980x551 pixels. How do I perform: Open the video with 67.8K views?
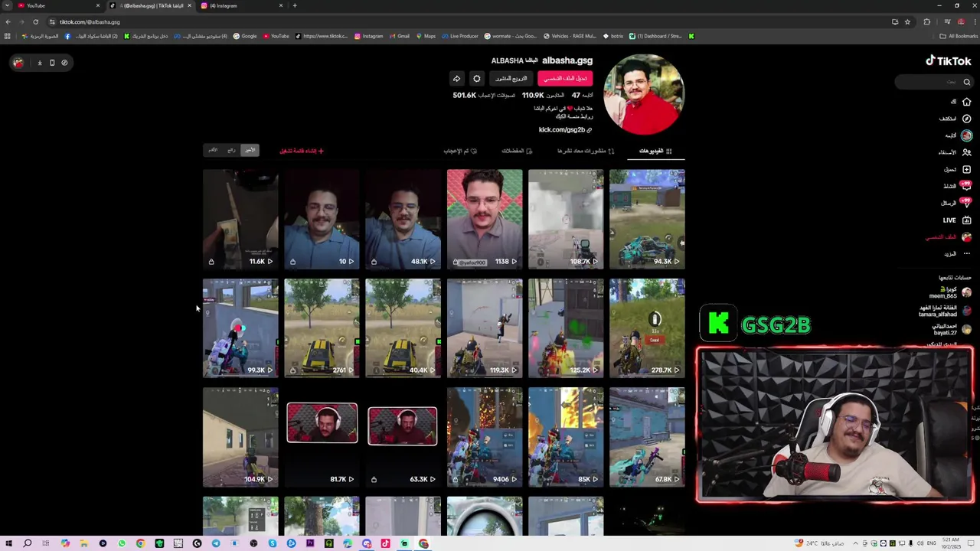[x=647, y=437]
